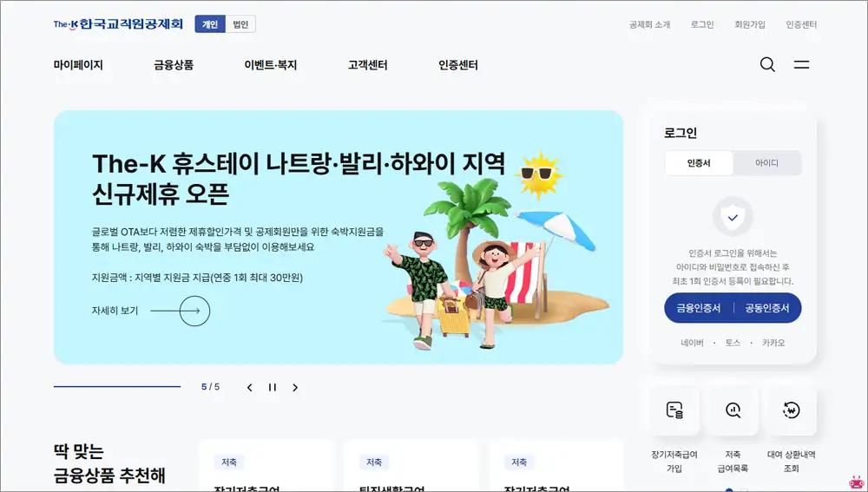
Task: Click the 대여 상환내역 조회 icon
Action: point(792,410)
